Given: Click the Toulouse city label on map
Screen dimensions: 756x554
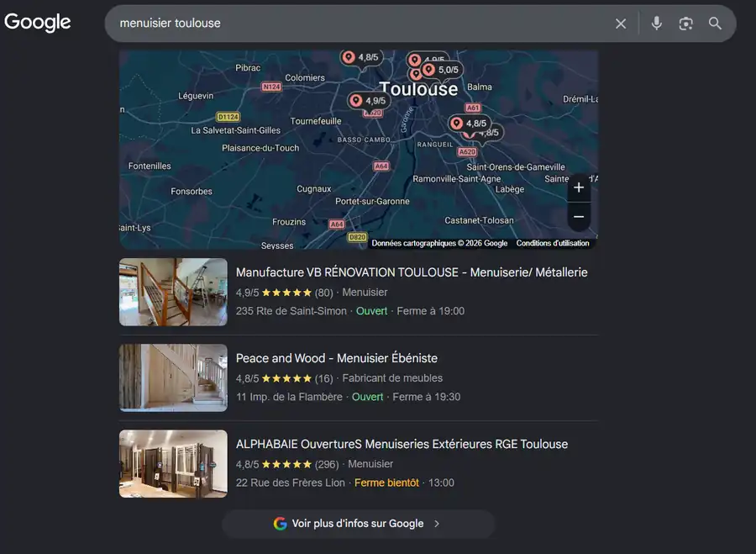Looking at the screenshot, I should point(418,89).
